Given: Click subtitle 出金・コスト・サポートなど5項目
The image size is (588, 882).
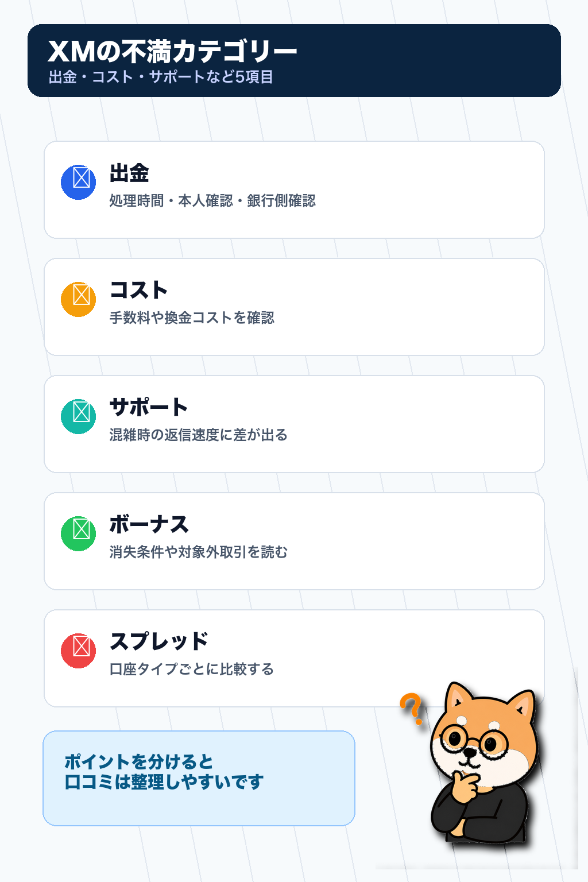Looking at the screenshot, I should [x=161, y=77].
